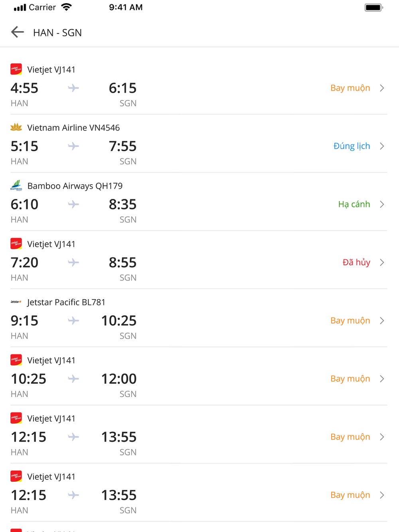Select Vietnam Airline VN4546 flight row
The image size is (399, 532).
coord(199,144)
